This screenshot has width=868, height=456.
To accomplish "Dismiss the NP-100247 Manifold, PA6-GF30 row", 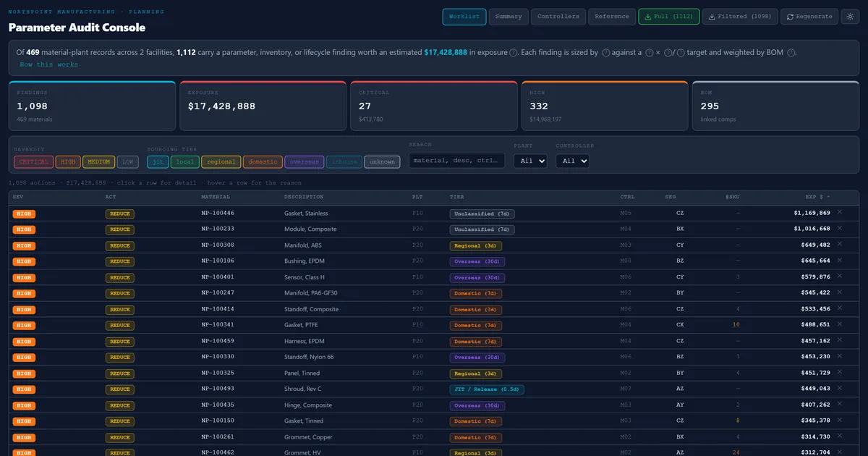I will [x=840, y=292].
